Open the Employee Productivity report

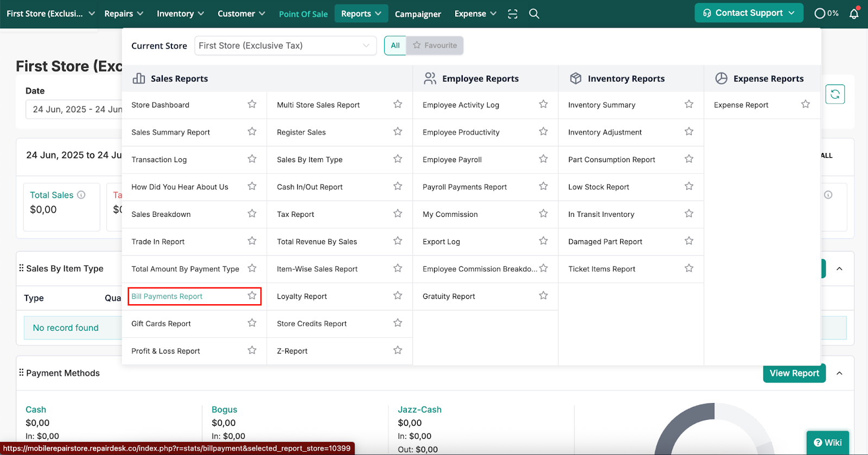click(x=461, y=132)
